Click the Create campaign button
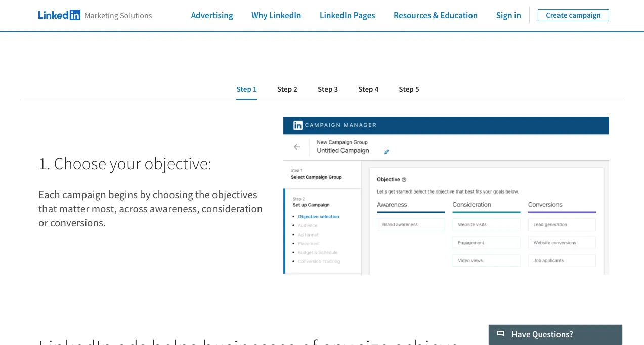 (573, 15)
